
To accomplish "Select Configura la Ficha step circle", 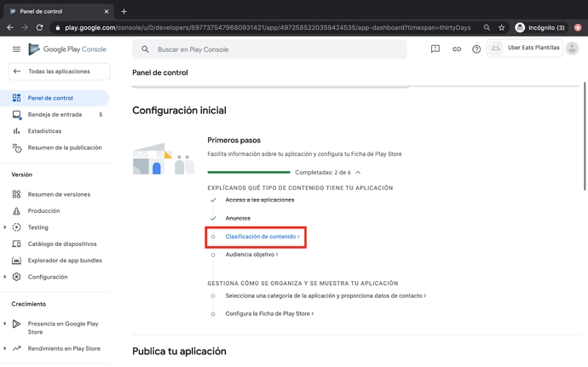I will point(213,314).
